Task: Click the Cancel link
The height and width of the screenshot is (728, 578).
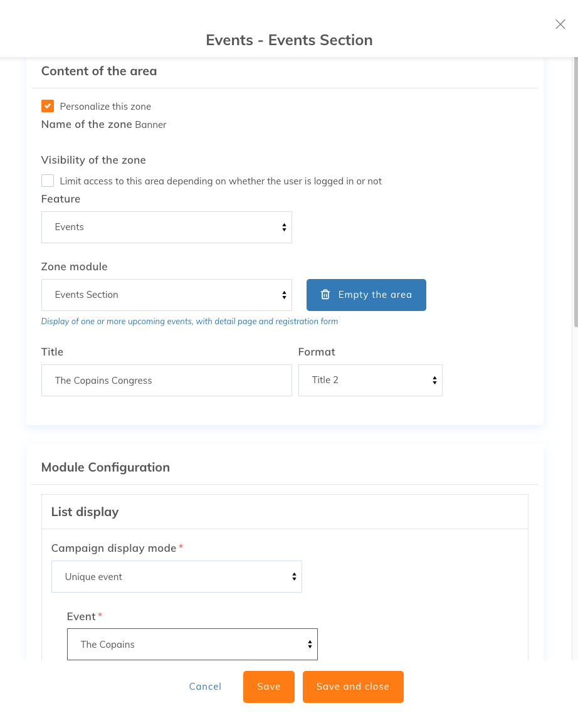Action: coord(205,687)
